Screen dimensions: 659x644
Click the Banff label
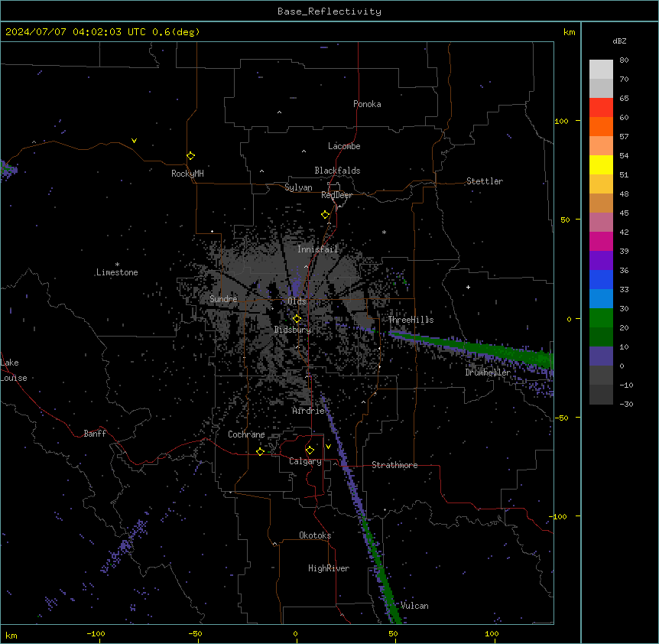95,434
